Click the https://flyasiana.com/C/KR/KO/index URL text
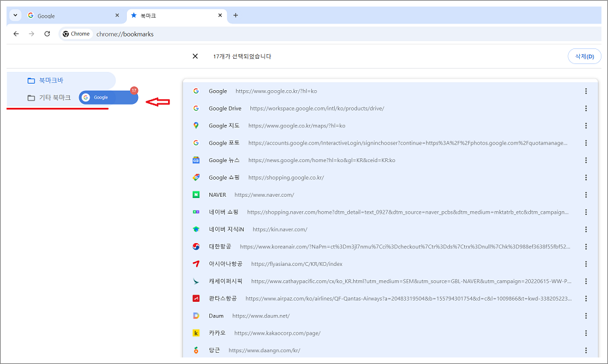Image resolution: width=608 pixels, height=364 pixels. tap(297, 264)
